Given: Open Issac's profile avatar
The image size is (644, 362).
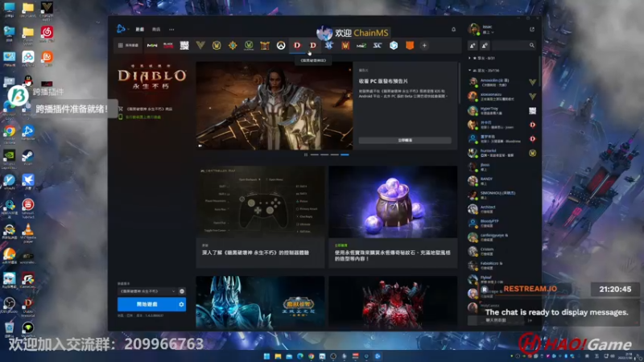Looking at the screenshot, I should (473, 29).
